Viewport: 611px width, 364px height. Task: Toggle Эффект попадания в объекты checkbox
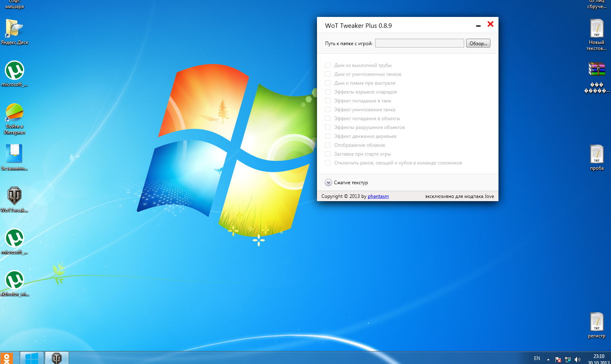pyautogui.click(x=327, y=119)
